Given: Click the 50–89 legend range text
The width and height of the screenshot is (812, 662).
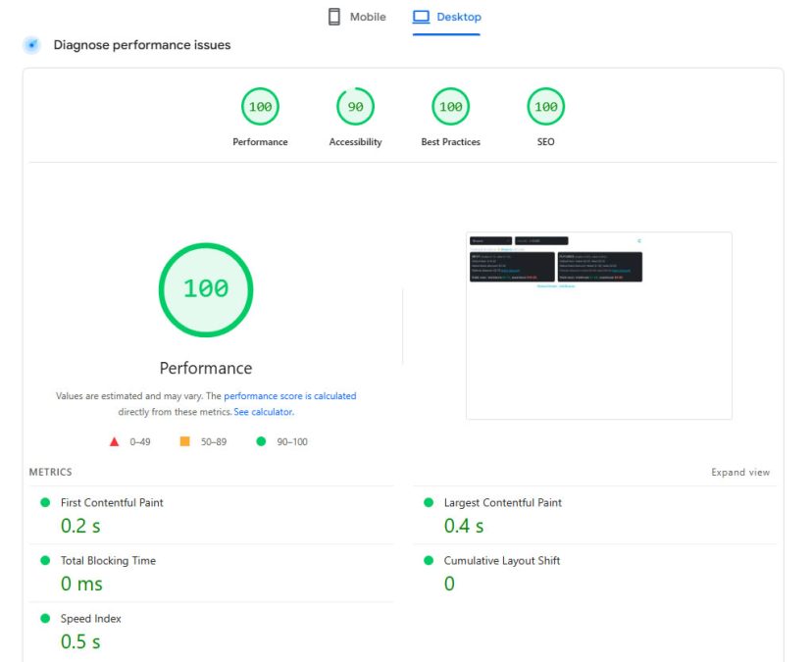Looking at the screenshot, I should pyautogui.click(x=214, y=442).
